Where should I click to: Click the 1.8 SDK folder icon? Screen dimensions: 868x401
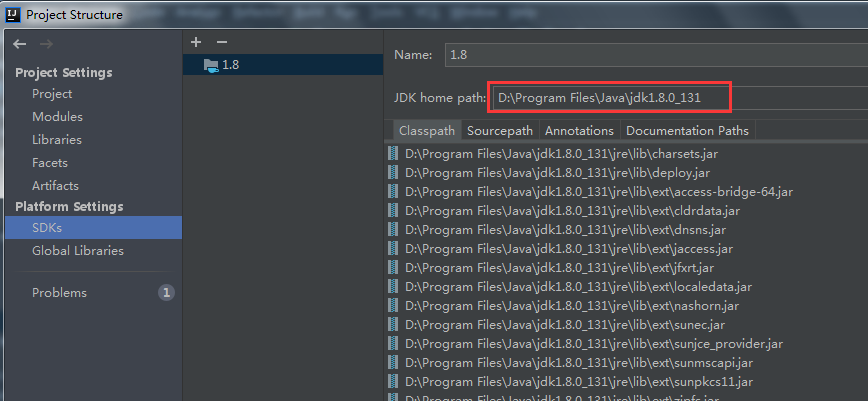pos(211,65)
